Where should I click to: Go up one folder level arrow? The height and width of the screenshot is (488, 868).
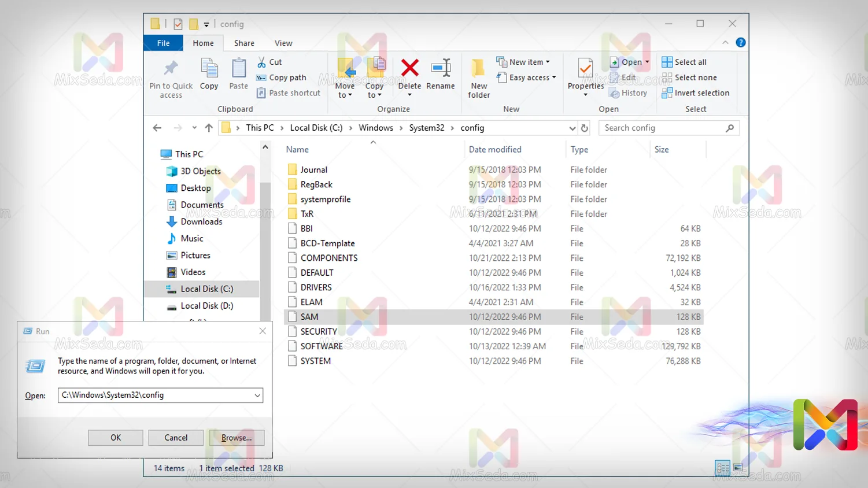click(x=209, y=128)
